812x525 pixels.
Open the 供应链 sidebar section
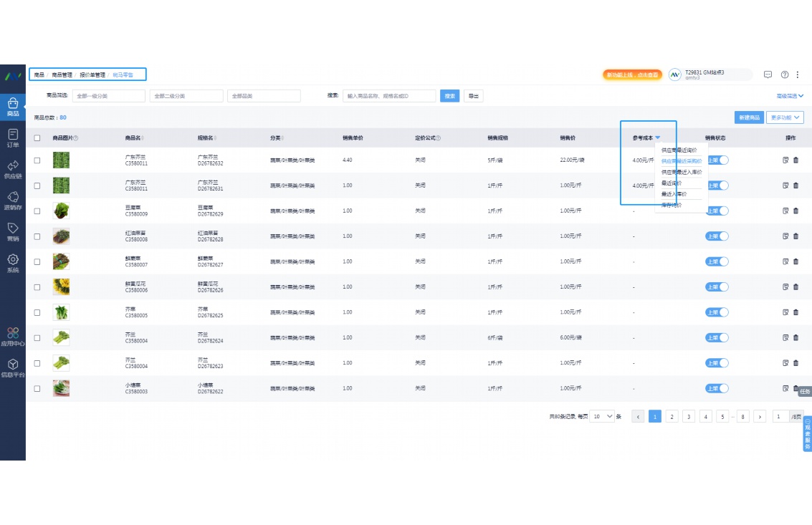point(13,168)
